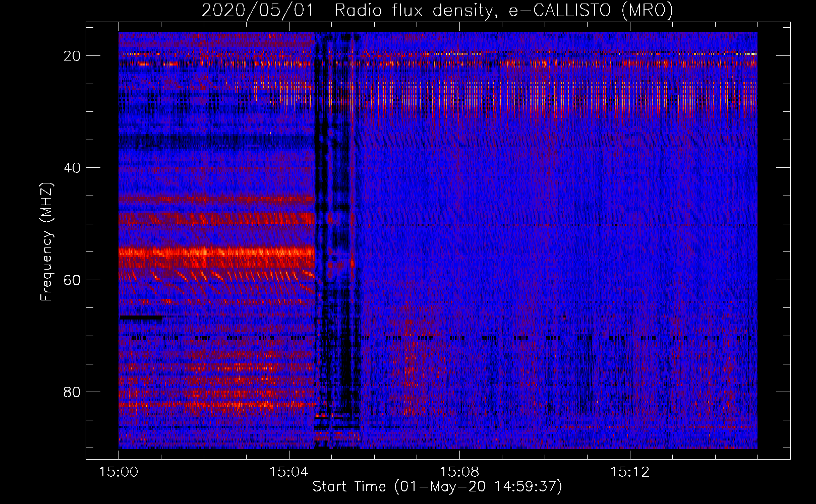The height and width of the screenshot is (504, 816).
Task: Click the 15:04 time tick label
Action: (289, 472)
